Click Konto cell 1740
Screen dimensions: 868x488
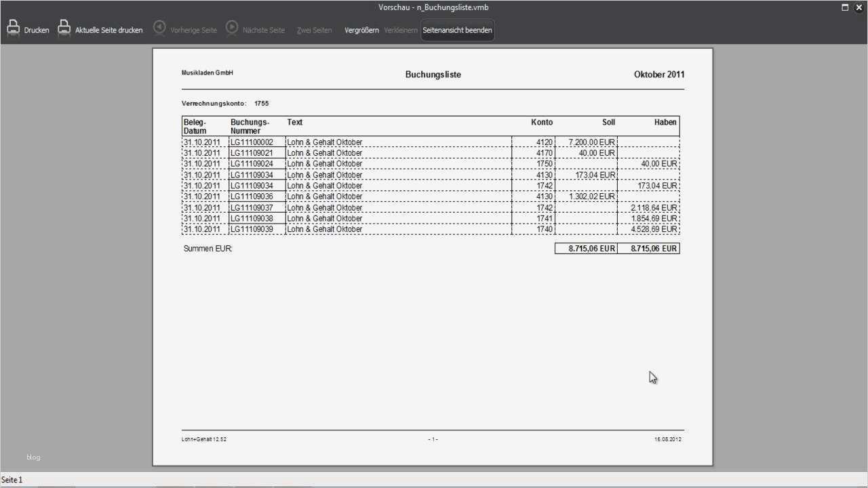tap(545, 230)
